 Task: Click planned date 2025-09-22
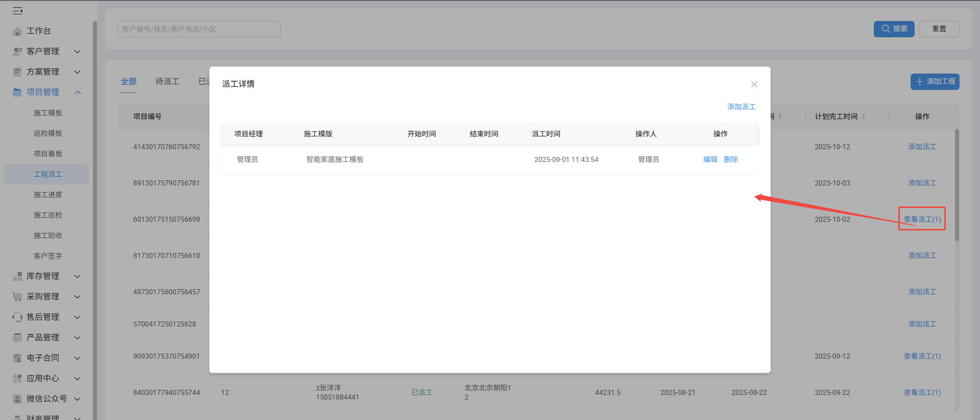coord(832,392)
